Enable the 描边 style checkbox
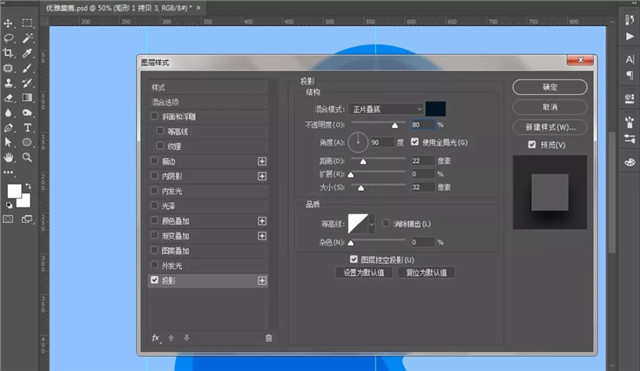This screenshot has height=371, width=640. point(154,161)
